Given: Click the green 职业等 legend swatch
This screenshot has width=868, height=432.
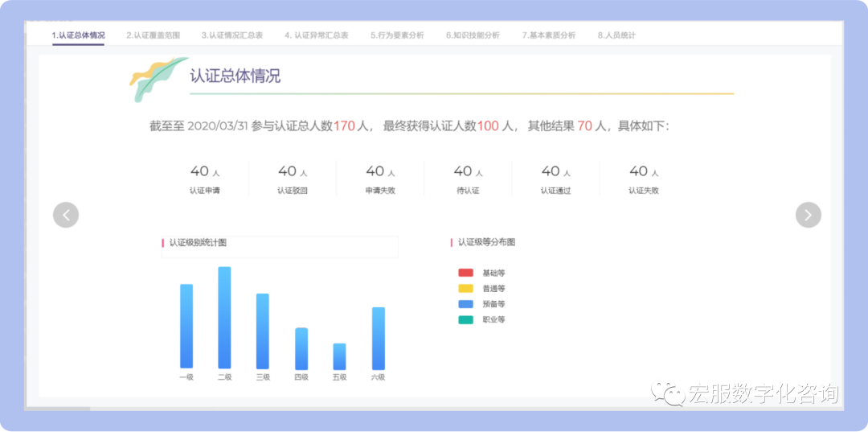Looking at the screenshot, I should (465, 319).
